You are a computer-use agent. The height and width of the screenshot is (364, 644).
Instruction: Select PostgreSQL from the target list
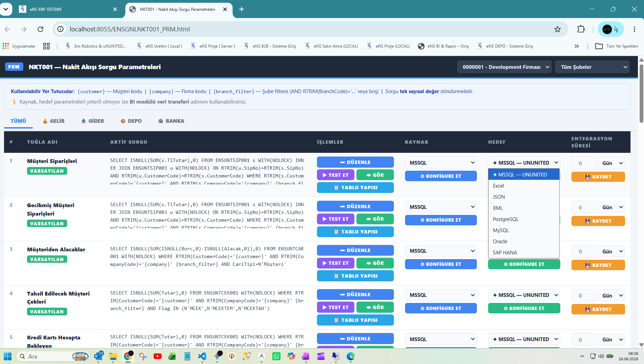[x=524, y=219]
